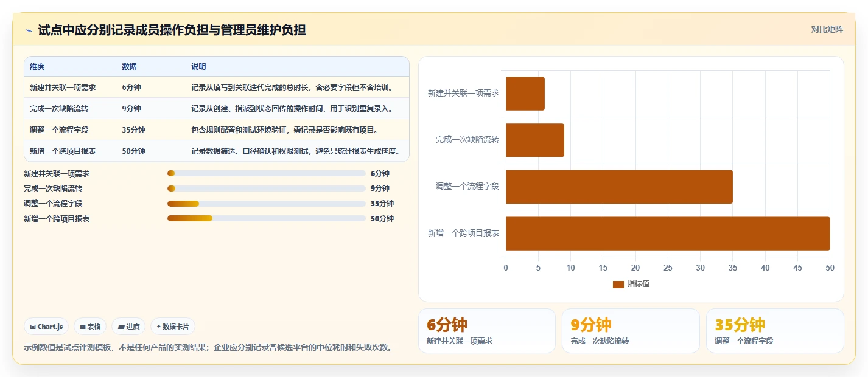Click the 新建并关联一项需求 chart axis label
The width and height of the screenshot is (868, 377).
(463, 94)
